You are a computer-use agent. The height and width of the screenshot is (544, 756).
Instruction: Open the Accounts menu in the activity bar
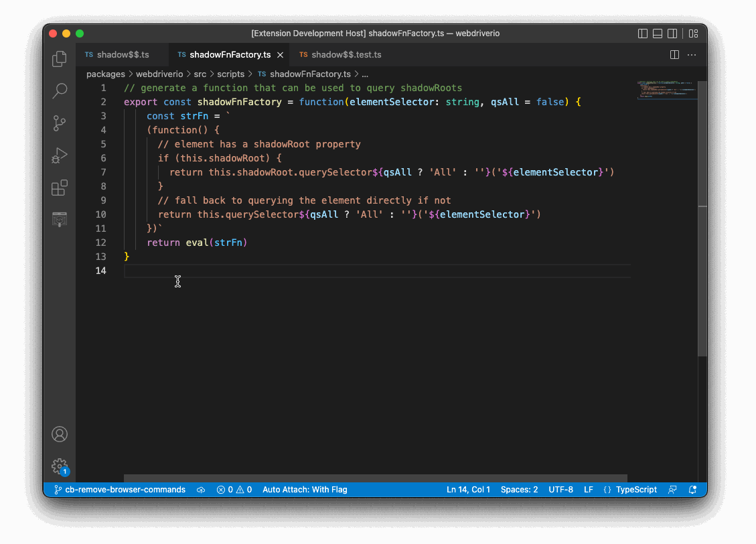(x=59, y=434)
